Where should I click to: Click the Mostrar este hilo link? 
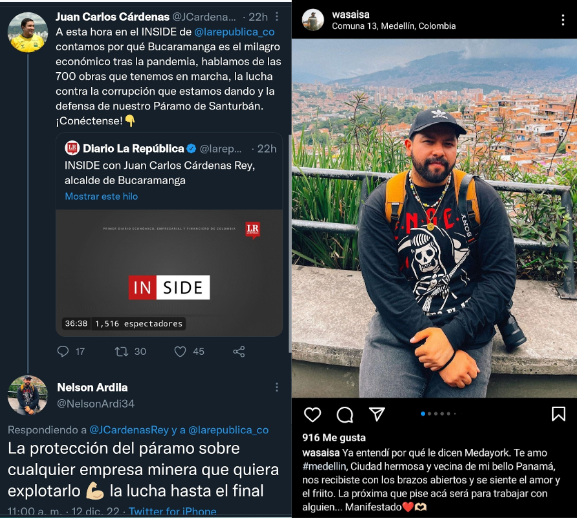[101, 196]
